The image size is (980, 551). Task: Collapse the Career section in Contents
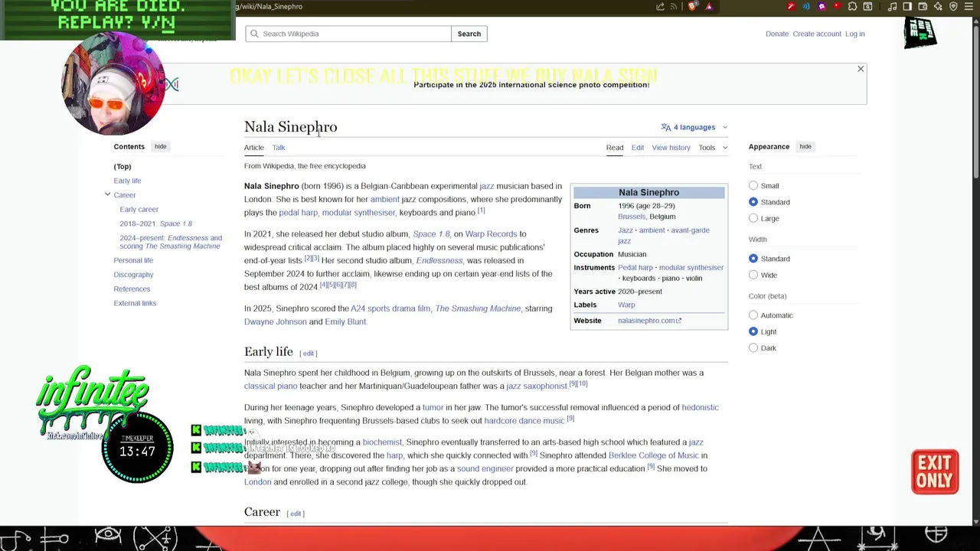click(107, 194)
